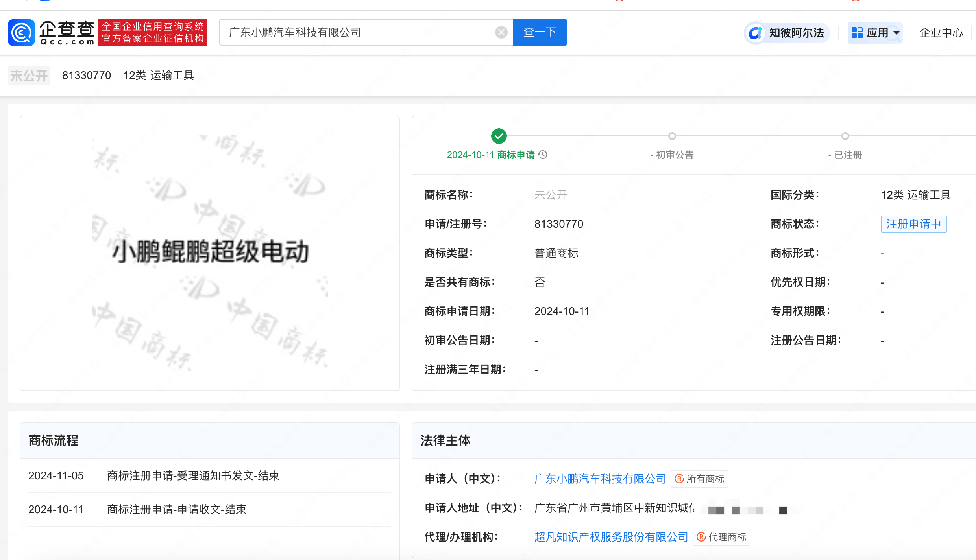The width and height of the screenshot is (976, 560).
Task: Select application number 81330770 in details
Action: [559, 224]
